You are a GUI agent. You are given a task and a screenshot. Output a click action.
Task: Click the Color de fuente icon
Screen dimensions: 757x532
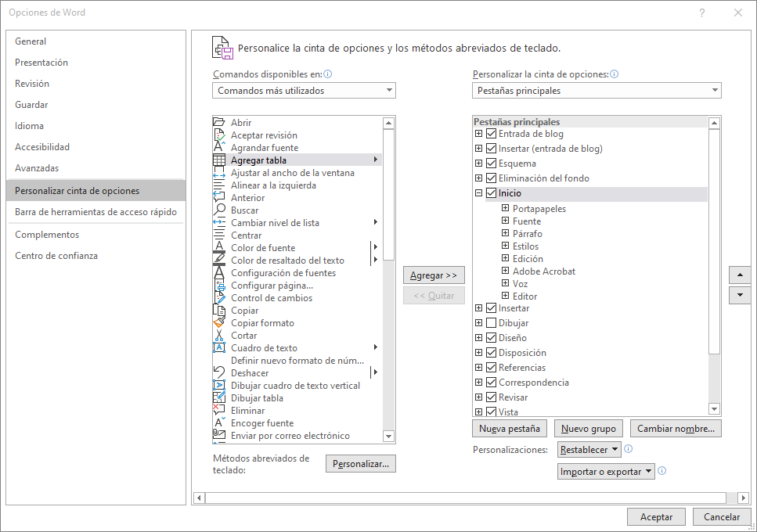[220, 247]
